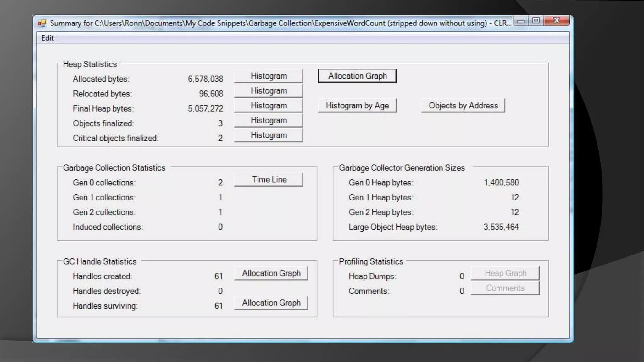Show the garbage collection Time Line
644x362 pixels.
[269, 180]
